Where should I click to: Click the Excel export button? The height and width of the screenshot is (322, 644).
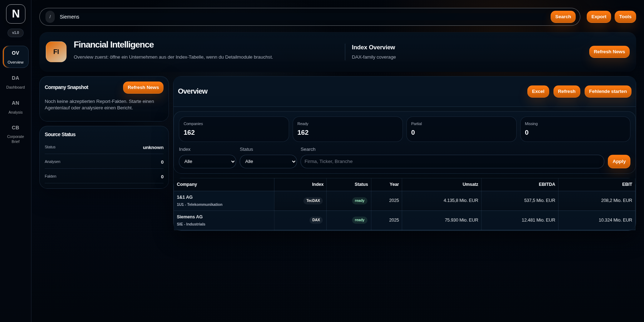coord(538,91)
